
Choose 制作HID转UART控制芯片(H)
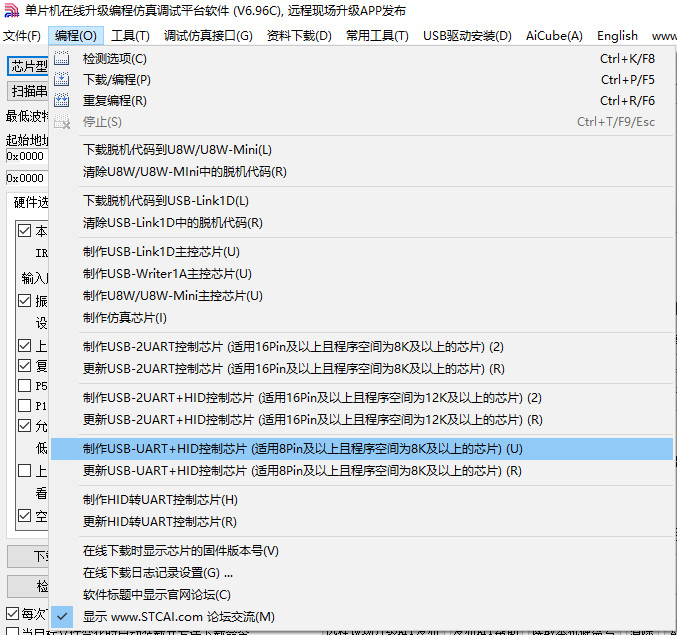tap(362, 499)
